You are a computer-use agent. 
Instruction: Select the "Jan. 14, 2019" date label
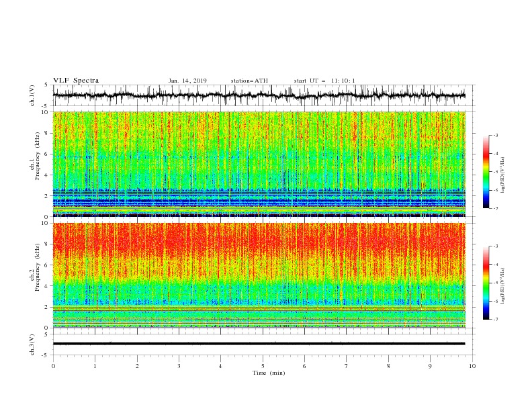point(187,81)
